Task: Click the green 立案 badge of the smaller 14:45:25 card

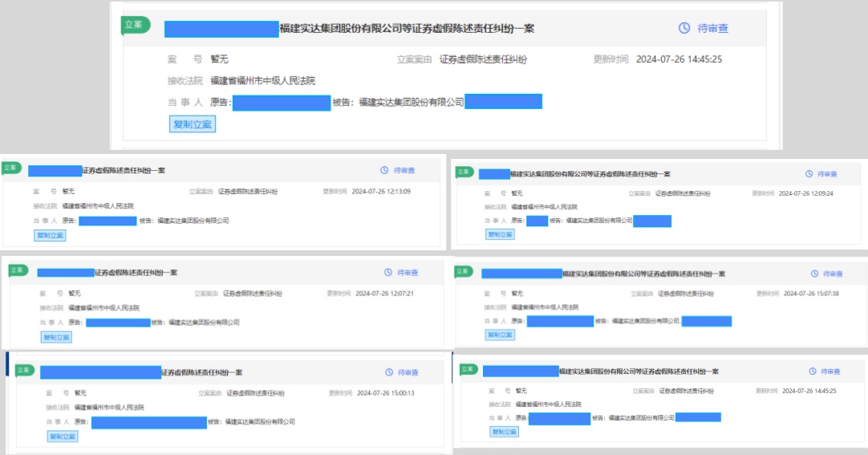Action: (x=468, y=368)
